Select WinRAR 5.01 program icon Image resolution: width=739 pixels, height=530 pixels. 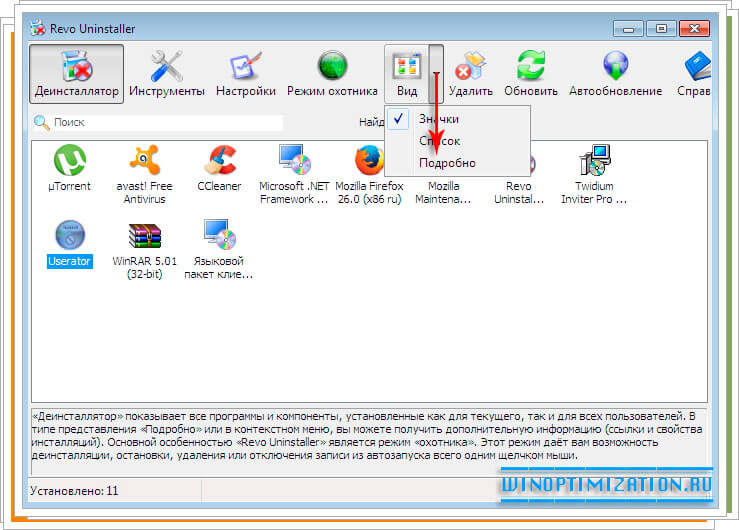145,245
